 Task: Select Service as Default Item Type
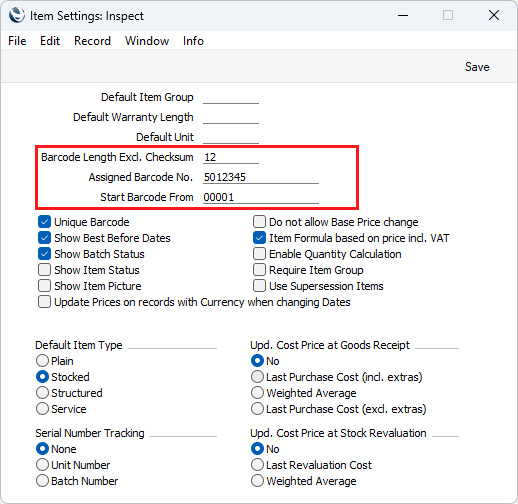[x=42, y=409]
